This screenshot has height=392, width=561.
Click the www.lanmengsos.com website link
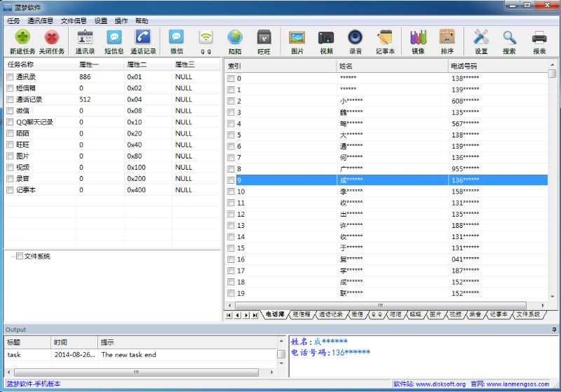point(518,384)
